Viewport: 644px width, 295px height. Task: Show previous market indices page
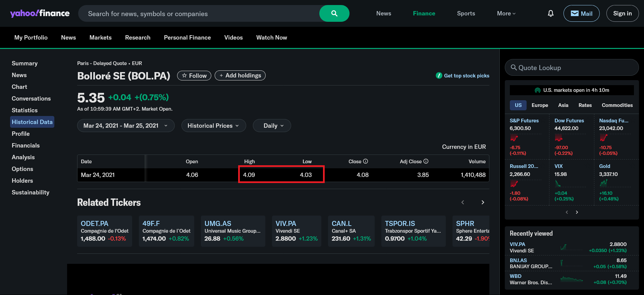pos(567,212)
